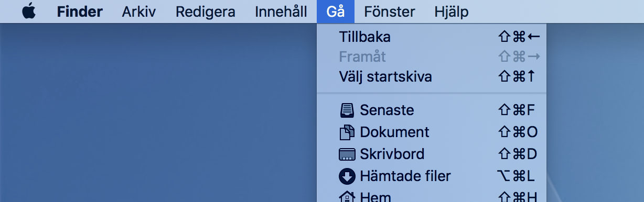
Task: Choose Tillbaka in the Gå menu
Action: click(432, 37)
